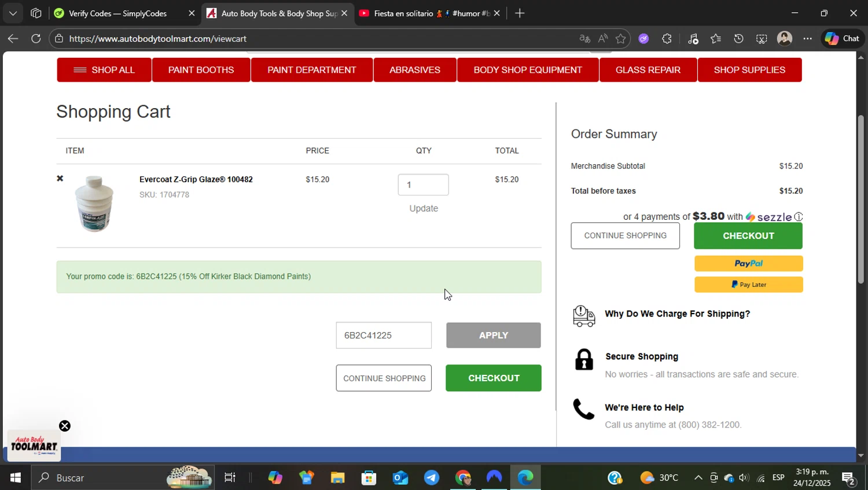Screen dimensions: 868x490
Task: Open the media control music icon
Action: (693, 39)
